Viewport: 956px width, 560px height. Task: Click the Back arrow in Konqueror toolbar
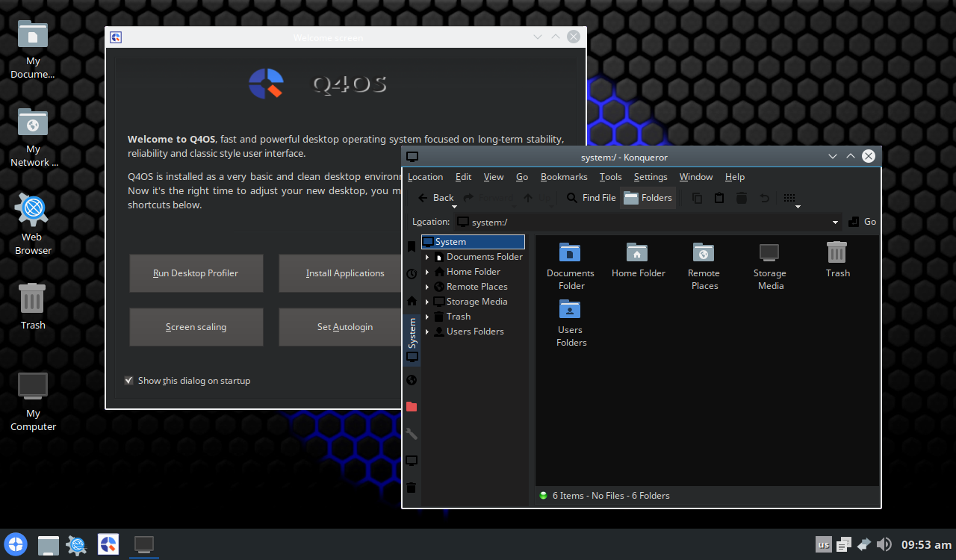(x=436, y=197)
